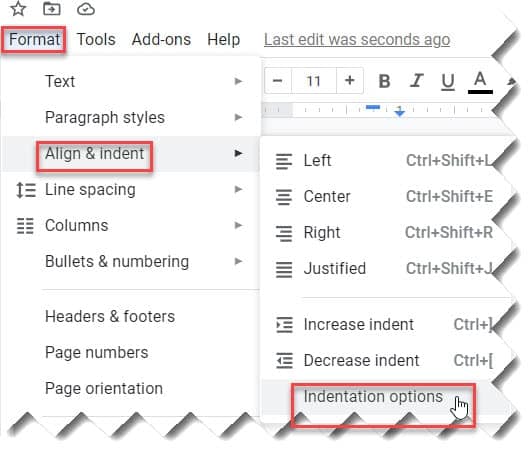Toggle Italic formatting
Screen dimensions: 531x452
pyautogui.click(x=417, y=81)
